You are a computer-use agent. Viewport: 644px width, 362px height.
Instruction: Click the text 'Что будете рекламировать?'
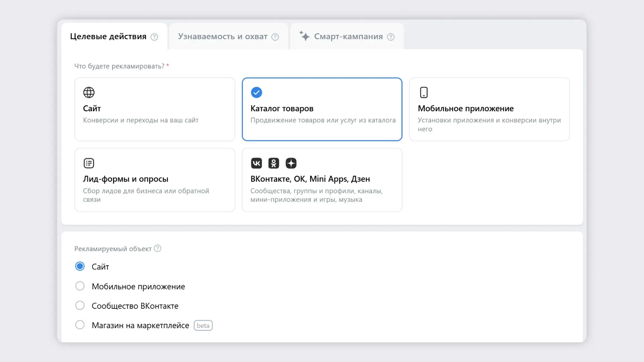tap(119, 66)
